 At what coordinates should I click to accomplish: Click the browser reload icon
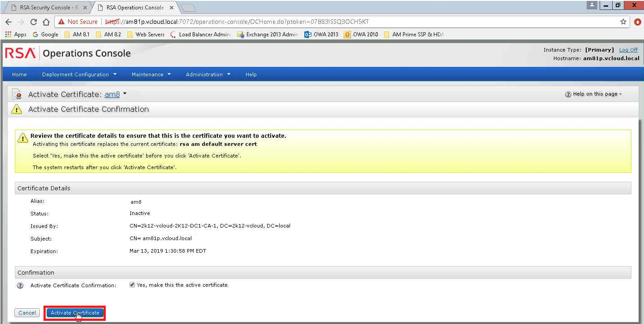[34, 22]
